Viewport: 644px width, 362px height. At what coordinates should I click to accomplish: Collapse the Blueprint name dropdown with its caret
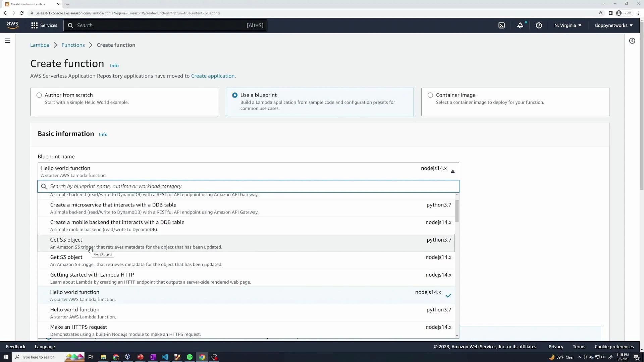[x=452, y=171]
